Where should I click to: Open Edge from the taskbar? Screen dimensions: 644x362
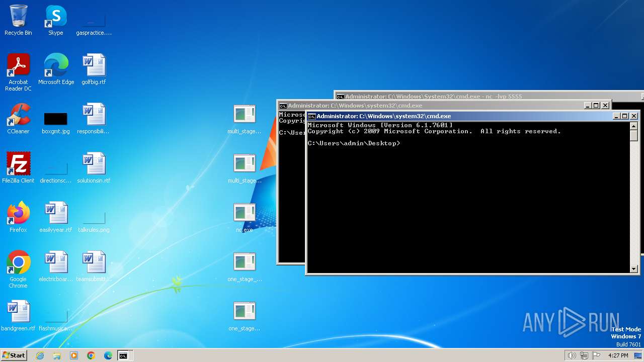tap(108, 355)
